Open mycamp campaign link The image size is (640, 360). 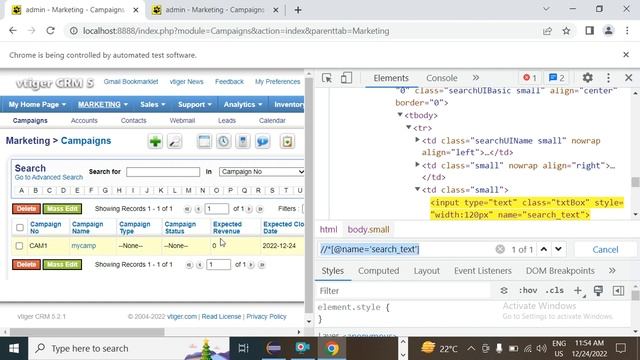click(x=84, y=246)
